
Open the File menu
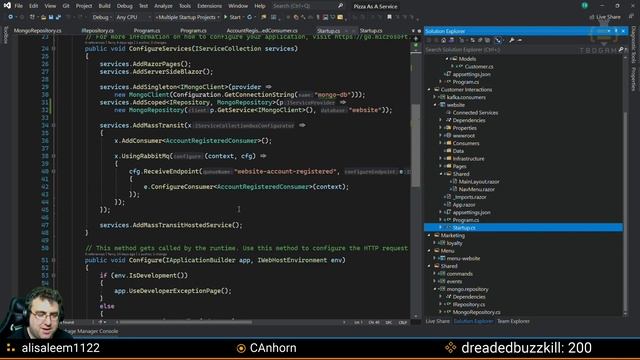19,6
